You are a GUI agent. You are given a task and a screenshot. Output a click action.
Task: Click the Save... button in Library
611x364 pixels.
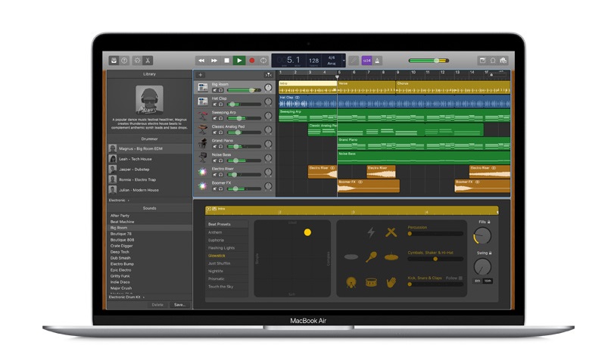179,304
